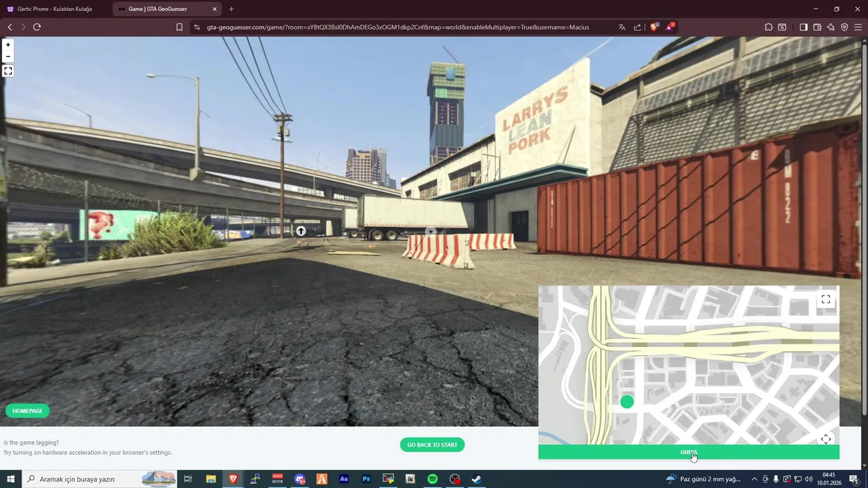View site information in the address bar

197,27
